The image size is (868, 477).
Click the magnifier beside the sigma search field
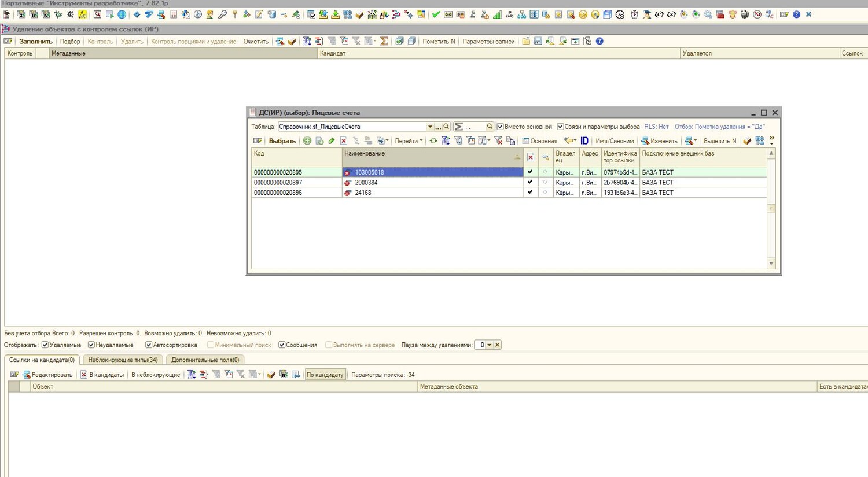tap(490, 127)
